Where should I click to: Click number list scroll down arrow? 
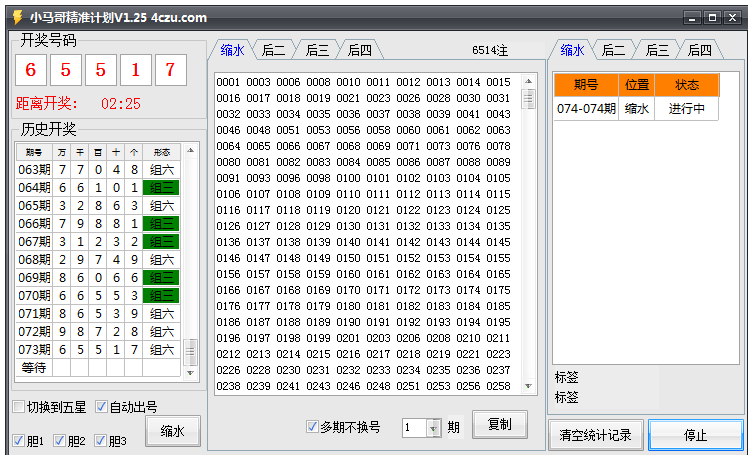tap(528, 386)
